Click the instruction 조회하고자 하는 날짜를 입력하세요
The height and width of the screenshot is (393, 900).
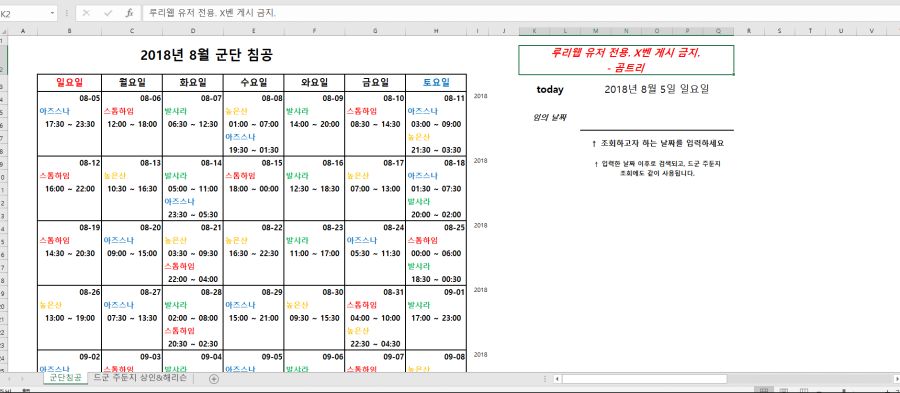(x=657, y=143)
